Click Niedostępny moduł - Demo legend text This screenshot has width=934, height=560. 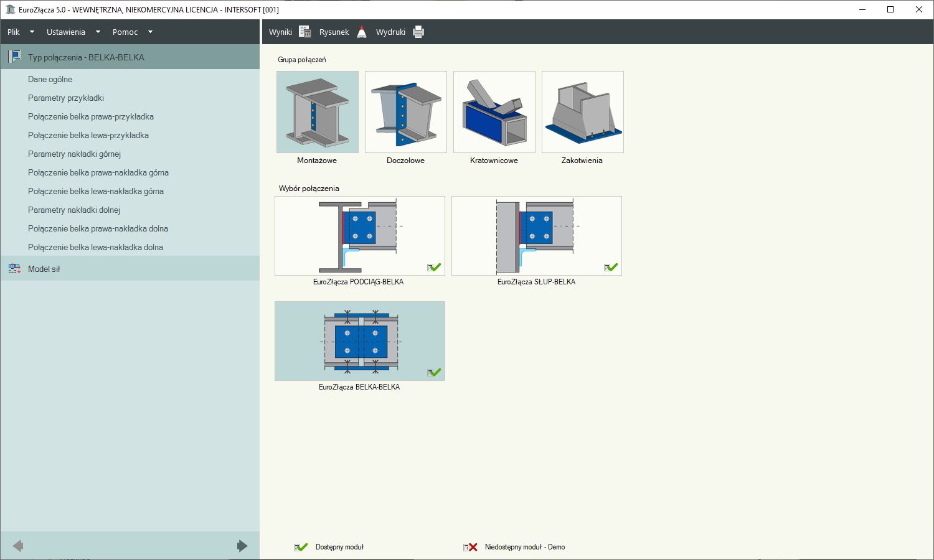tap(525, 547)
